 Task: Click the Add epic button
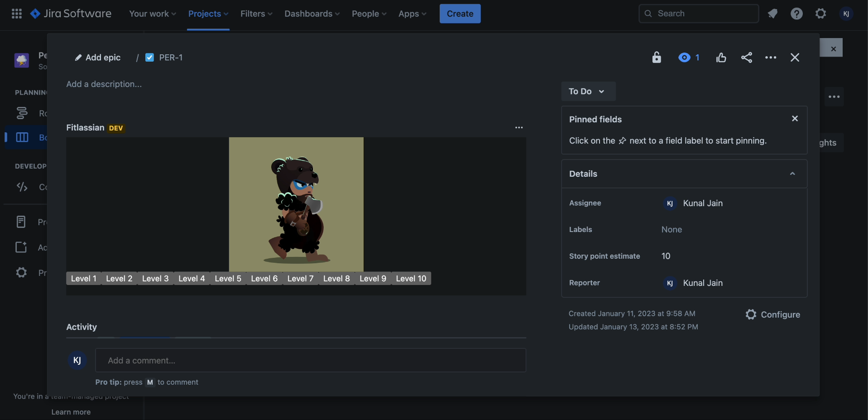click(x=98, y=58)
